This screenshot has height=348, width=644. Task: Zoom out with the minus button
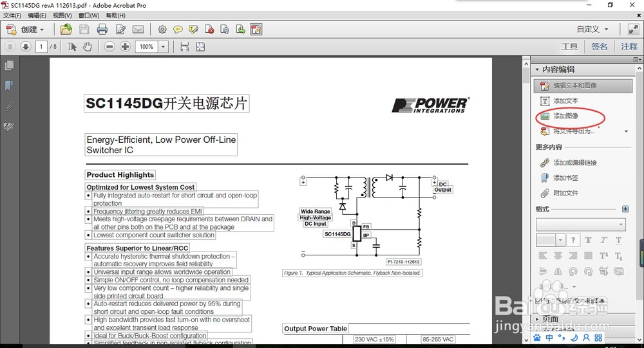[109, 47]
